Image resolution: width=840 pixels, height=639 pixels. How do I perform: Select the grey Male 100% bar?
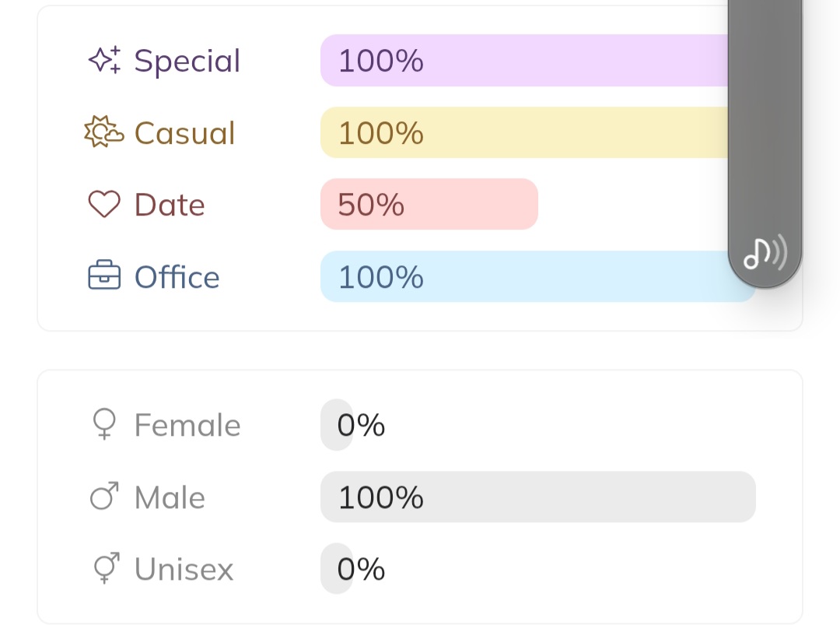coord(537,497)
